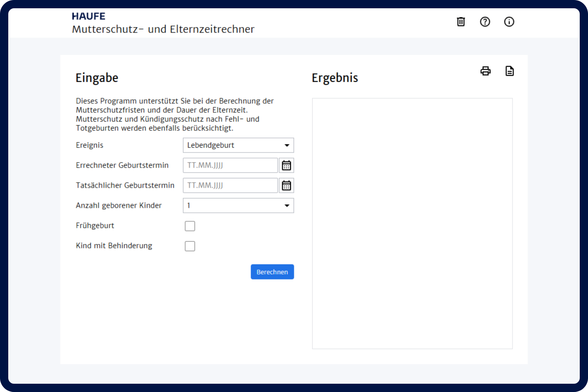588x392 pixels.
Task: Open the help question mark icon
Action: tap(485, 22)
